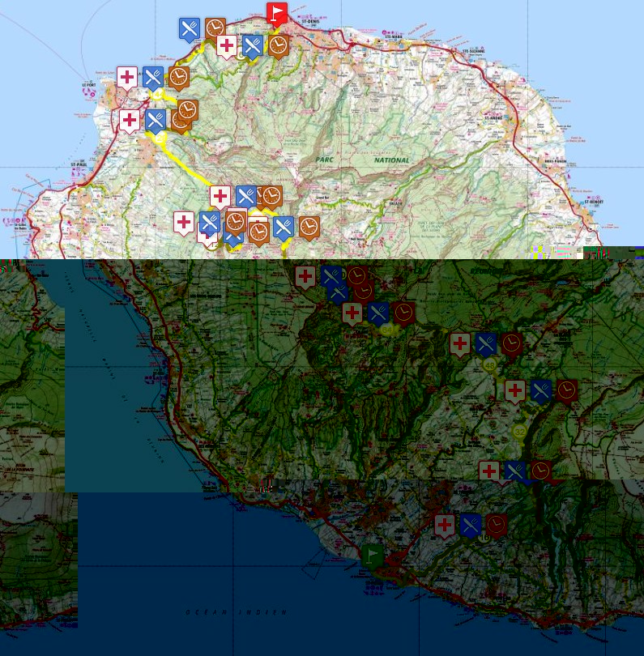644x656 pixels.
Task: Click the OCEAN INDIEN sea label
Action: pyautogui.click(x=237, y=612)
